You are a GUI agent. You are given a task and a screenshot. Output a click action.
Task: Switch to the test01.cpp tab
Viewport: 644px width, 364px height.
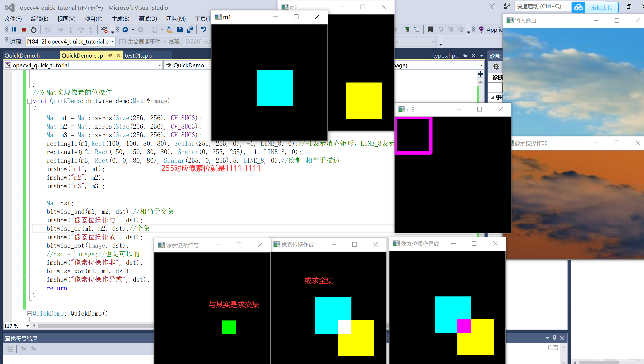138,56
